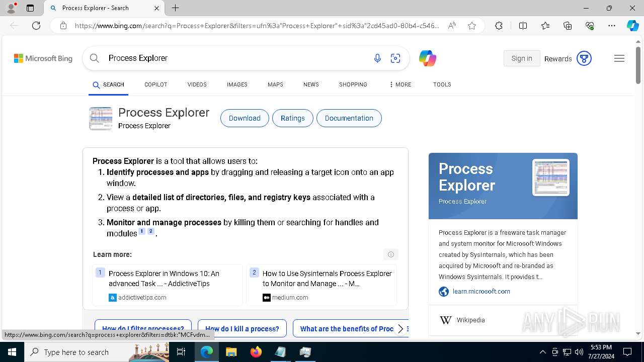Viewport: 644px width, 362px height.
Task: Click the Documentation pill button
Action: point(349,118)
